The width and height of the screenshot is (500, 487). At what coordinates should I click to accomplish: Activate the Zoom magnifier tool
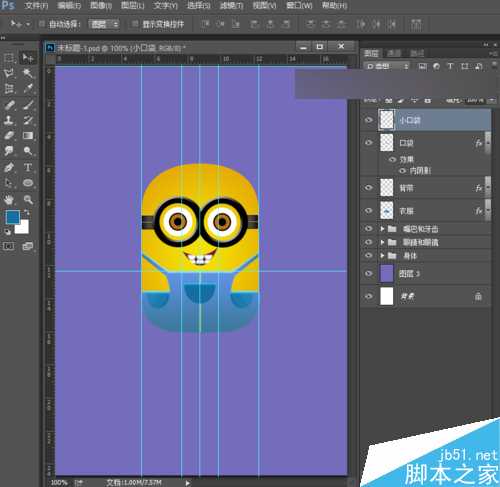coord(28,199)
